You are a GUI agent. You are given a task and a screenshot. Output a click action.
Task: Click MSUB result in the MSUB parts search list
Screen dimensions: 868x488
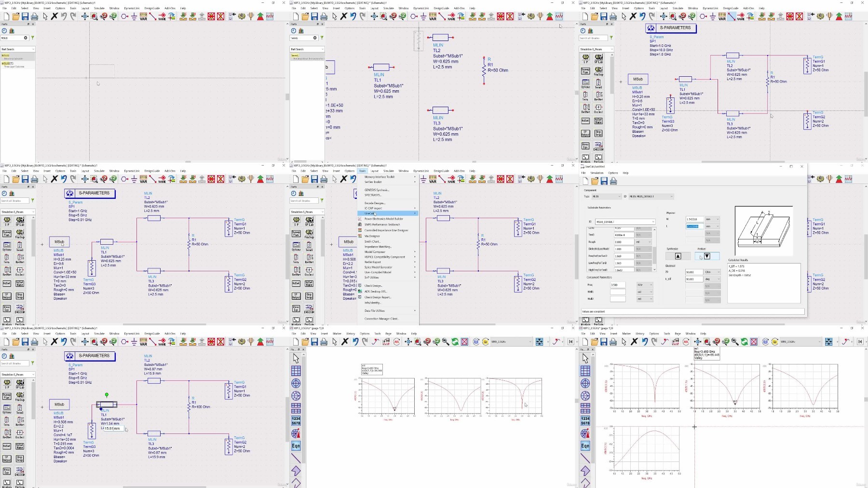(17, 56)
